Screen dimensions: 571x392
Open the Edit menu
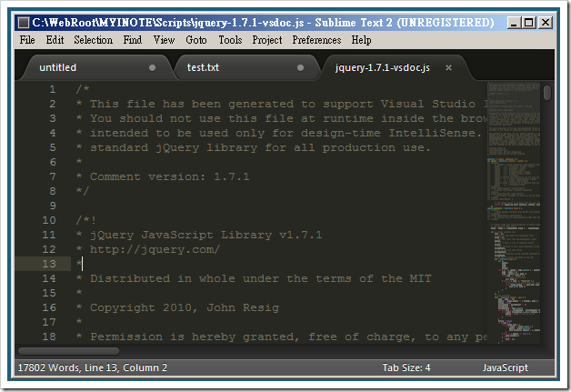point(55,40)
